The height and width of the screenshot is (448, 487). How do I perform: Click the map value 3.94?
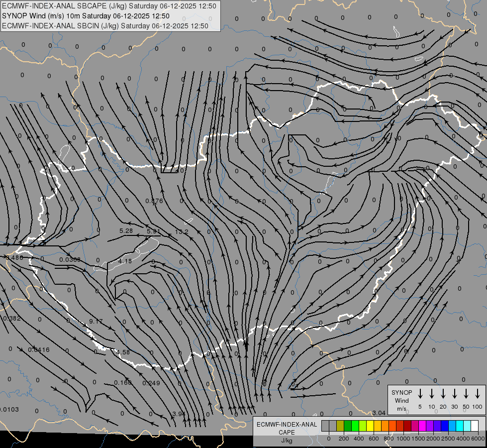tap(179, 414)
